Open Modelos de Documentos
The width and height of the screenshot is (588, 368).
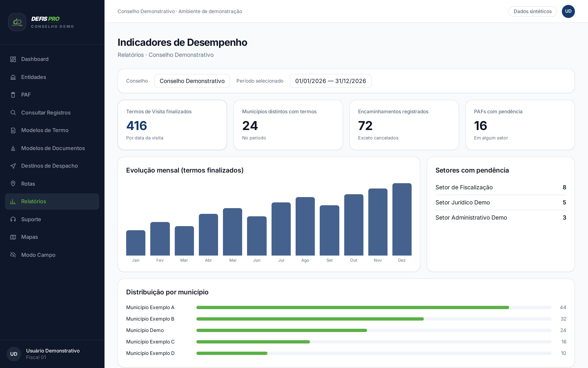tap(52, 148)
